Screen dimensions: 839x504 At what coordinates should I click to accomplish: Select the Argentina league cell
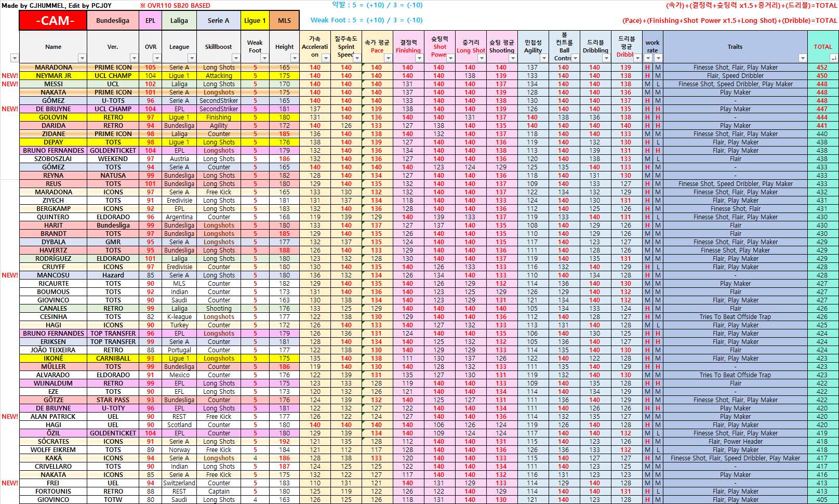[179, 217]
